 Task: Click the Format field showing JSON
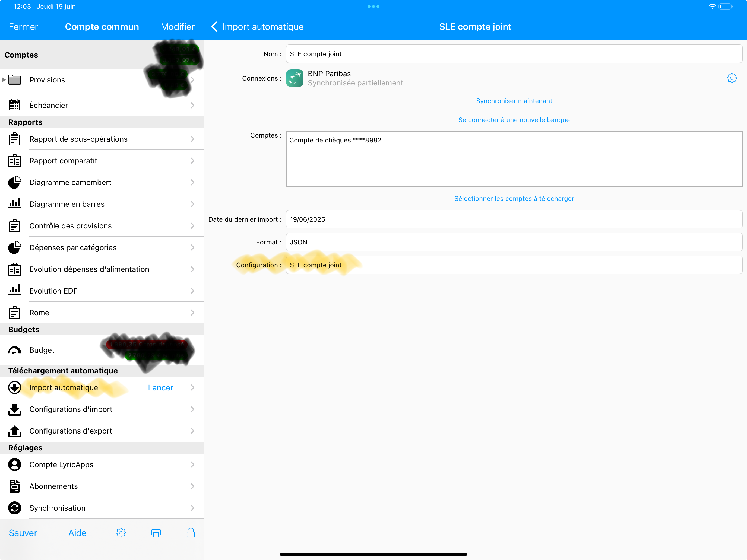tap(514, 242)
